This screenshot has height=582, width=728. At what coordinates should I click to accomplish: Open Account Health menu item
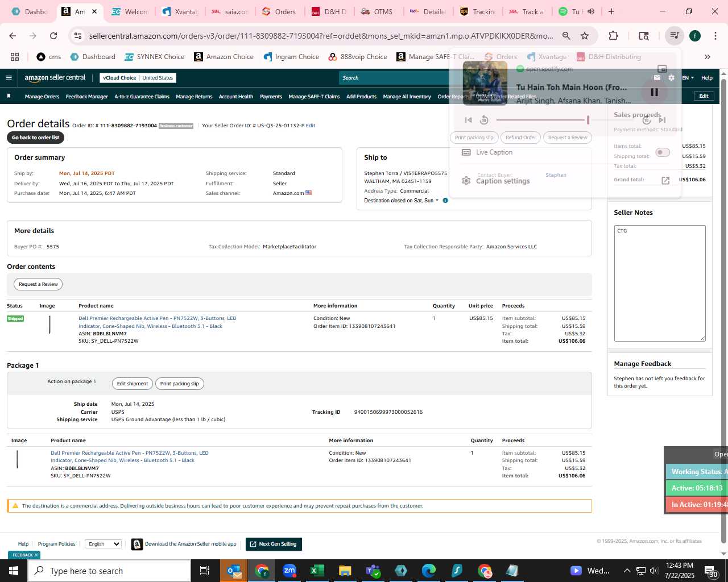pyautogui.click(x=236, y=97)
